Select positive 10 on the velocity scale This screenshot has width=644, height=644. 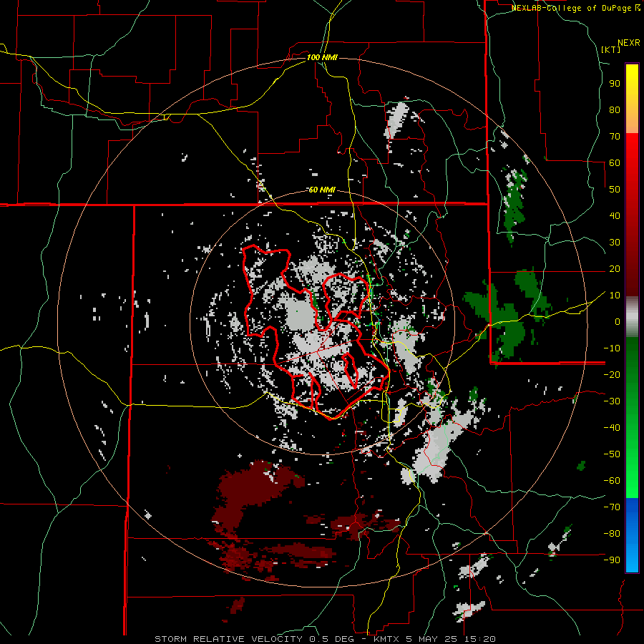pyautogui.click(x=615, y=296)
